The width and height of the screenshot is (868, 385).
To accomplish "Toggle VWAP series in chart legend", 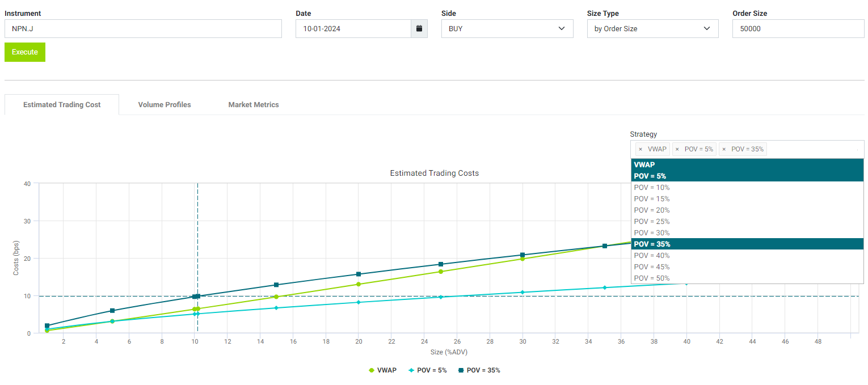I will (x=382, y=370).
